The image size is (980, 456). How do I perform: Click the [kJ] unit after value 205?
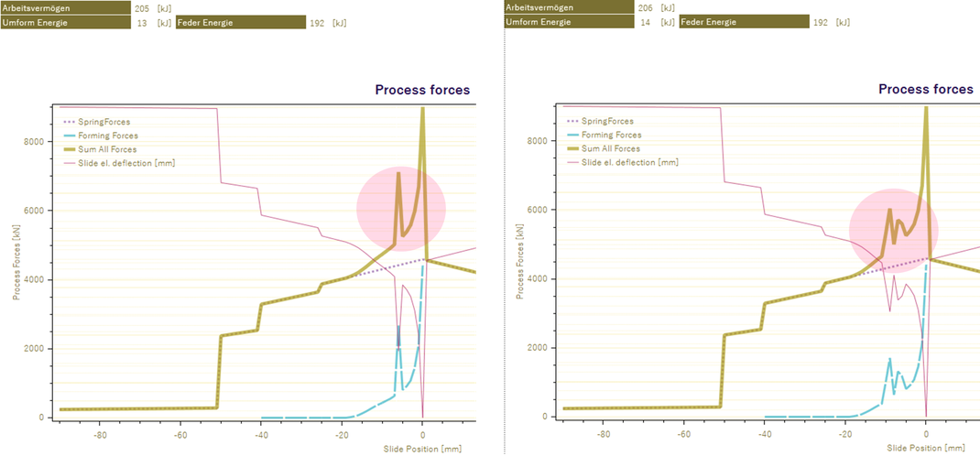pos(164,8)
